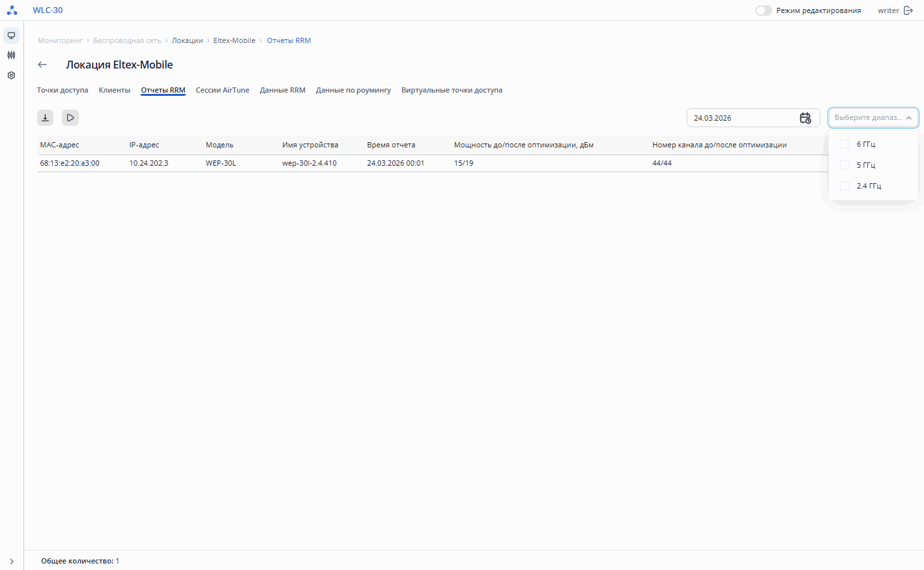The width and height of the screenshot is (924, 570).
Task: Select the Отчеты RRM tab
Action: tap(163, 90)
